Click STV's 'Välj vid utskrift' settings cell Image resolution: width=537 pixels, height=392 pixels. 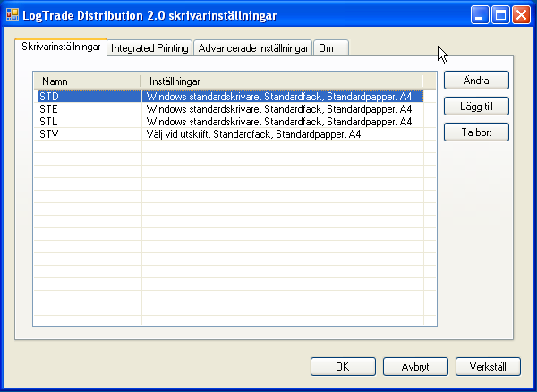click(283, 134)
